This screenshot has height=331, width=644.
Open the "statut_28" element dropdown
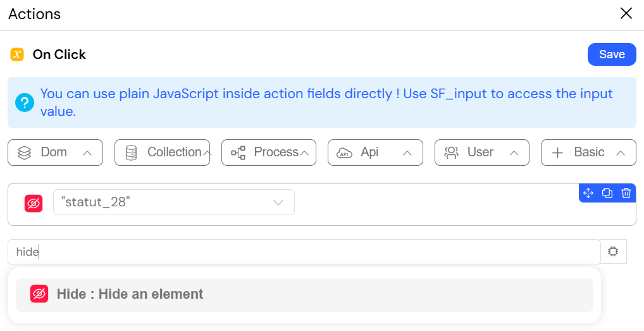click(174, 202)
